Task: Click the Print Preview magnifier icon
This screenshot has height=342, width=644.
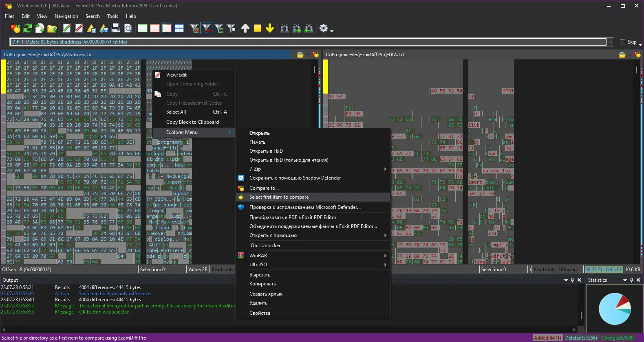Action: coord(128,28)
